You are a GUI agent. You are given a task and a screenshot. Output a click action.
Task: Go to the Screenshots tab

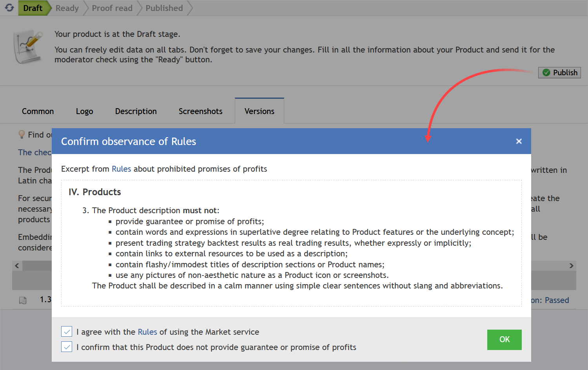(x=200, y=111)
